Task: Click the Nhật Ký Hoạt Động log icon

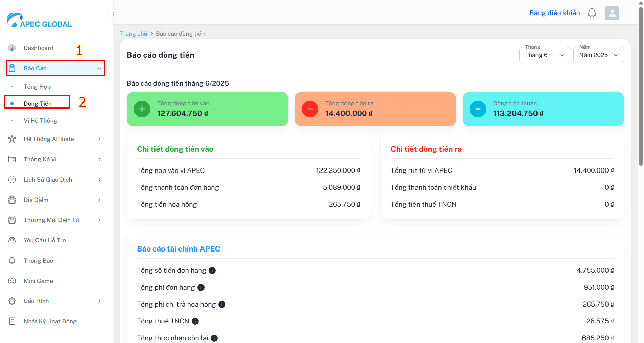Action: [x=12, y=321]
